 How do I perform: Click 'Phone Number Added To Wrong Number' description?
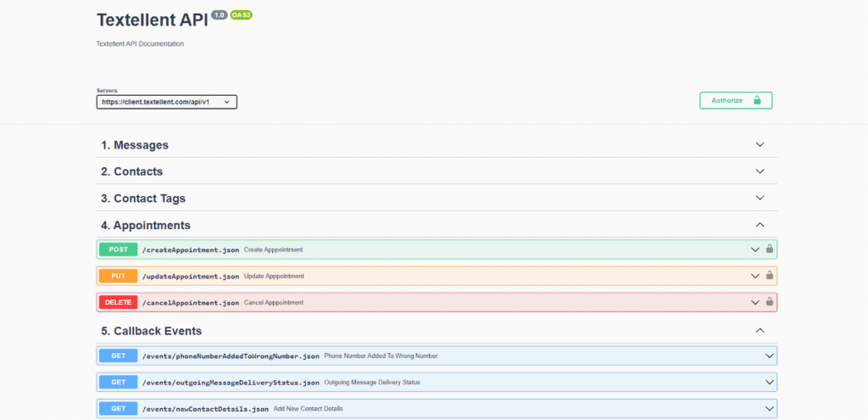(381, 356)
